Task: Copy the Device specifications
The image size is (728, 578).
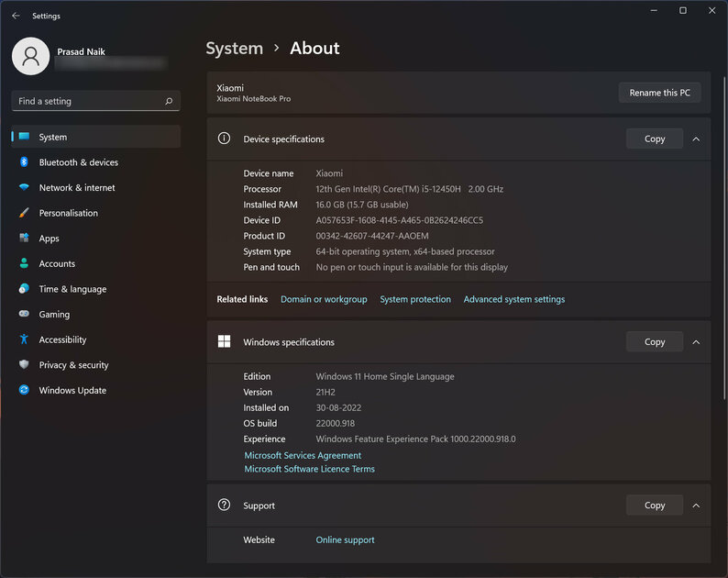Action: [x=655, y=139]
